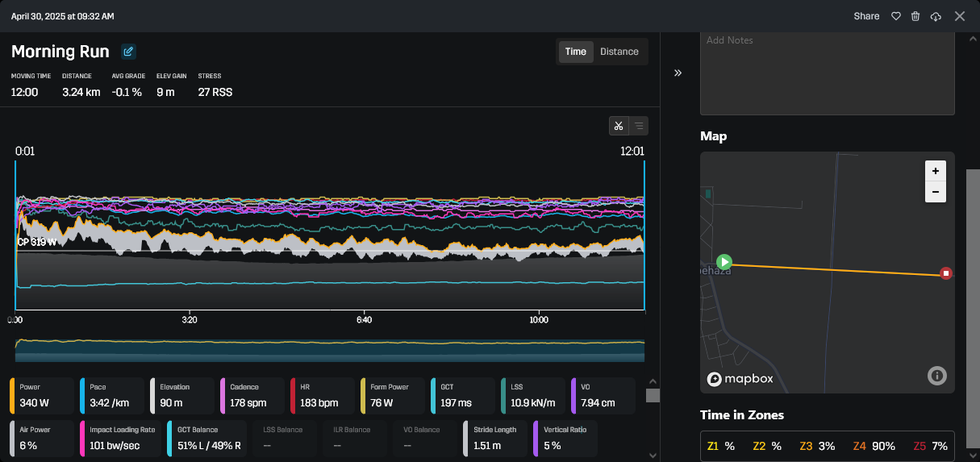Click the mini overview timeline below chart
The height and width of the screenshot is (462, 980).
pos(330,350)
